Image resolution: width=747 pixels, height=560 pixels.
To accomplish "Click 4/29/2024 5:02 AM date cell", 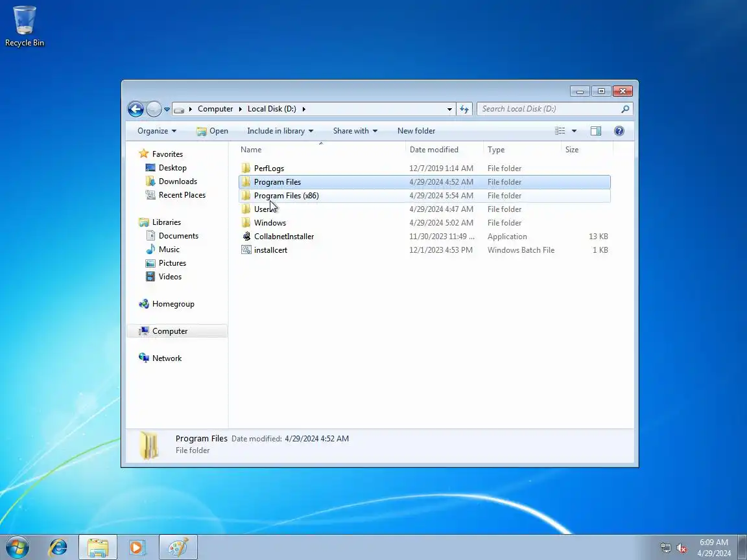I will point(441,223).
